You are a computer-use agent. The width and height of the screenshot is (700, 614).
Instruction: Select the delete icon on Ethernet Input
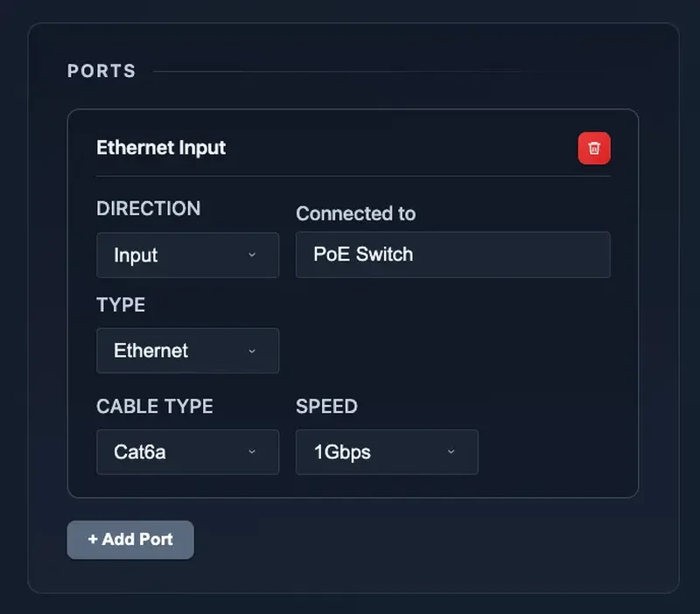pyautogui.click(x=594, y=148)
